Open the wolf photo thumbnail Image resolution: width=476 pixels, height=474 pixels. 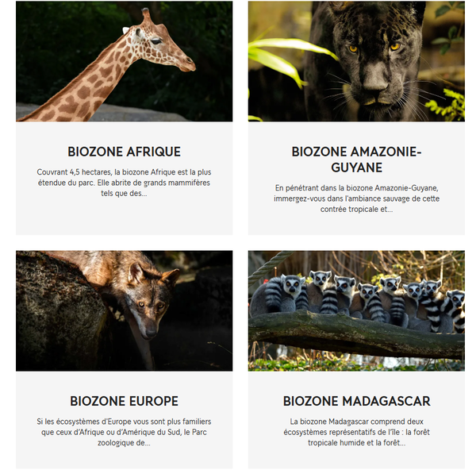125,310
